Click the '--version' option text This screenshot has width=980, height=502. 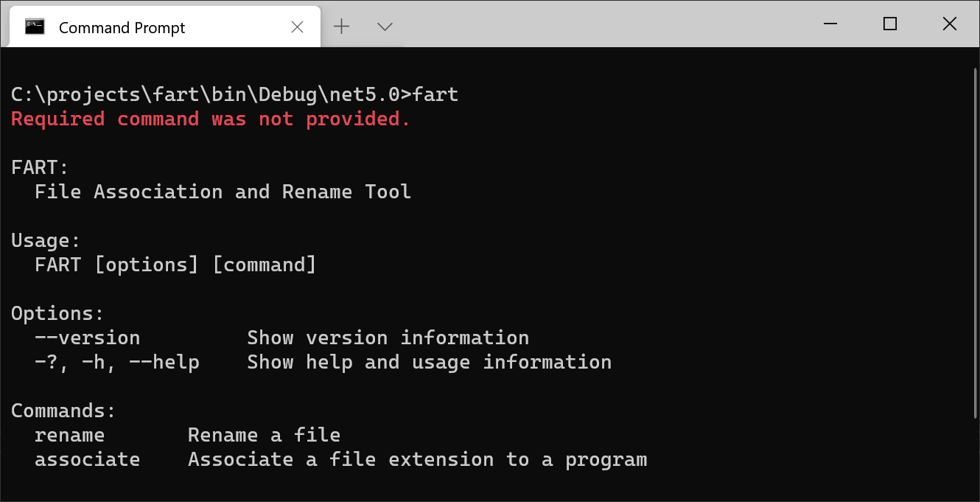point(87,338)
